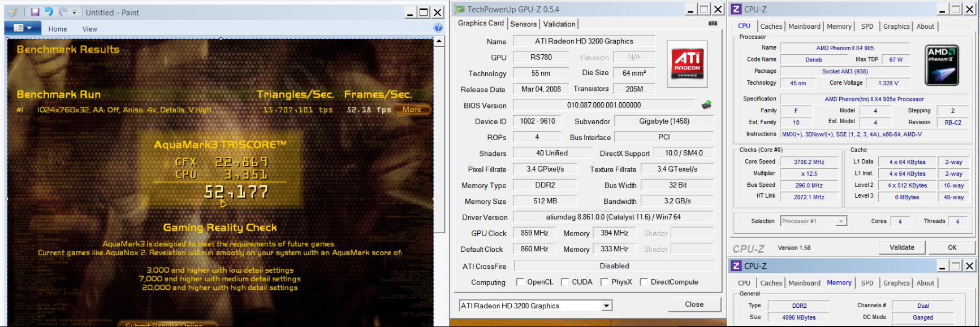Image resolution: width=980 pixels, height=327 pixels.
Task: Open the Caches tab in the CPU-Z memory window
Action: [x=771, y=284]
